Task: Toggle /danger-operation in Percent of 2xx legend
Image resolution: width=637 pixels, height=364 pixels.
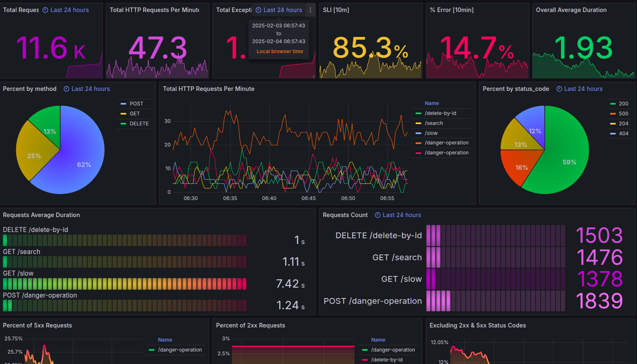Action: [393, 350]
